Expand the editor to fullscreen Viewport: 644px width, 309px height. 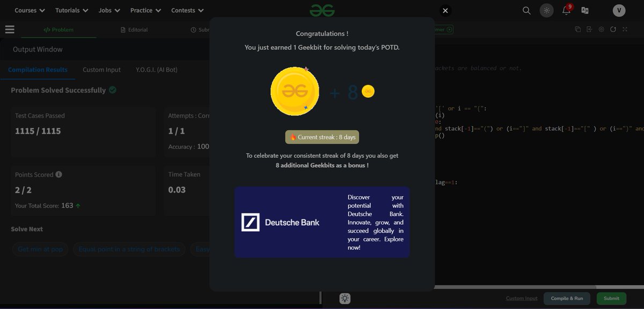625,30
